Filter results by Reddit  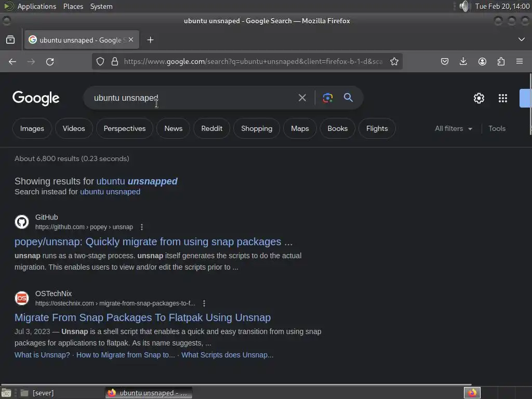(212, 129)
